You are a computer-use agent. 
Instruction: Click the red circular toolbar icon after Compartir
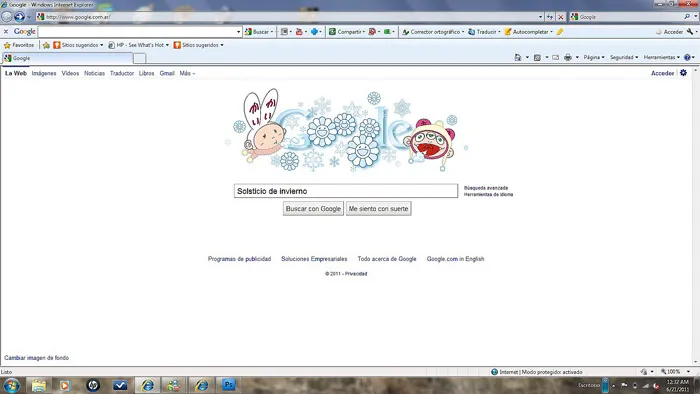(x=372, y=32)
